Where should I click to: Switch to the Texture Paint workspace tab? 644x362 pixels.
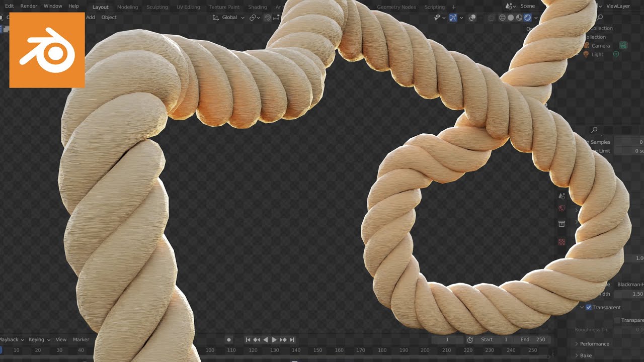tap(224, 7)
